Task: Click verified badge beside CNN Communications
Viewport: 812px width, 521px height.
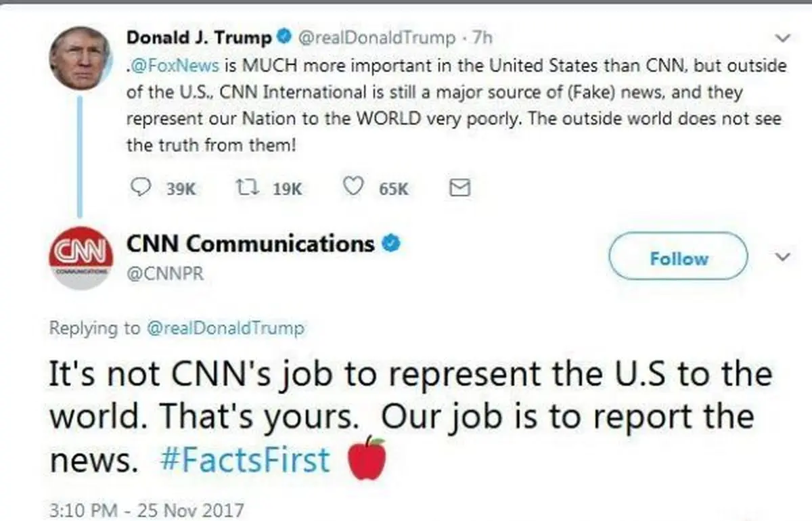Action: [390, 242]
